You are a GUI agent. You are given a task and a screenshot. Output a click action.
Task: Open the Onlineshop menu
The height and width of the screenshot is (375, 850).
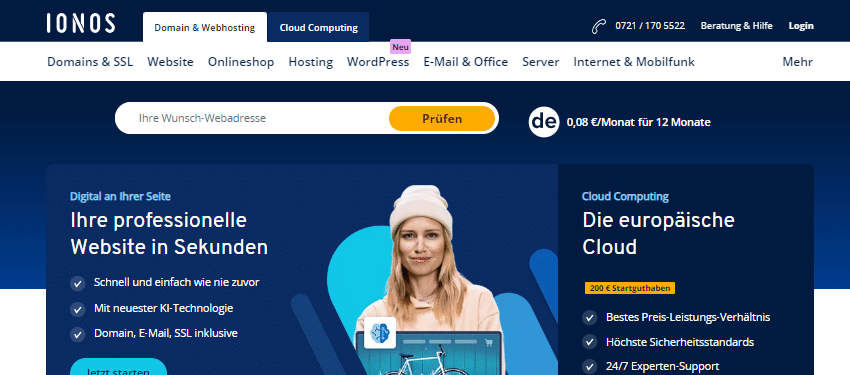pyautogui.click(x=241, y=62)
